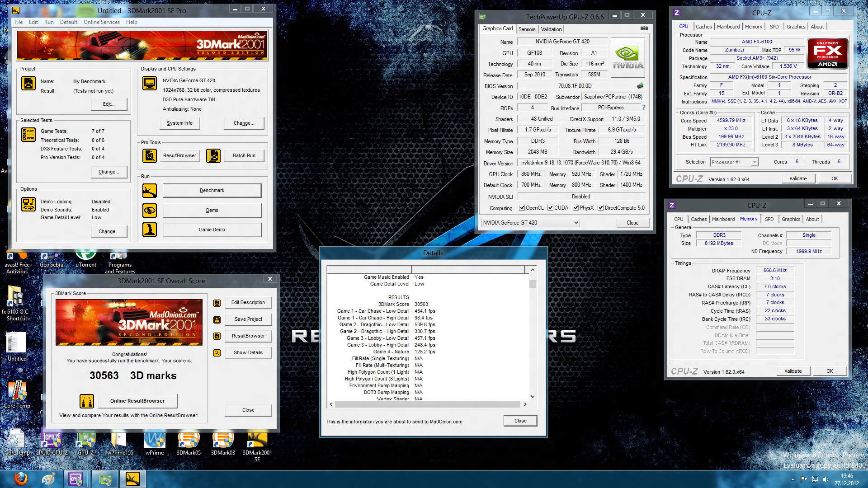Click the ResultBrowser magnifier icon in Pro Tools
Image resolution: width=868 pixels, height=488 pixels.
(x=150, y=155)
